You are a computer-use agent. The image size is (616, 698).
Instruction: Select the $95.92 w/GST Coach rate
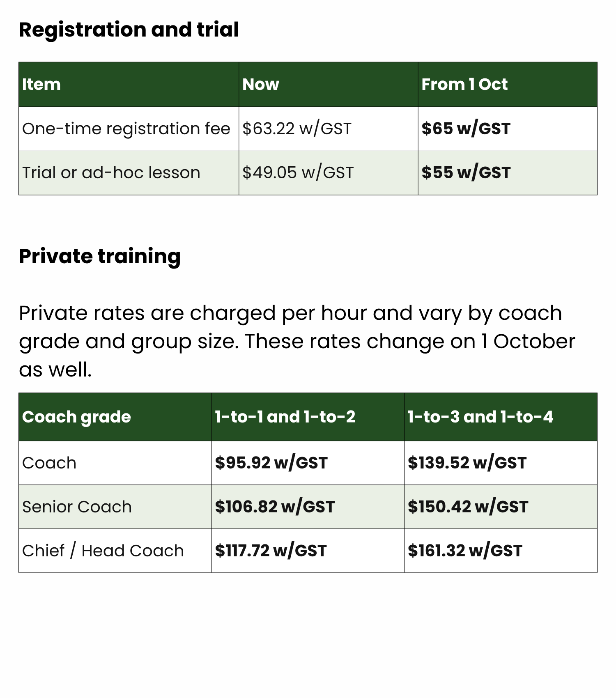pyautogui.click(x=271, y=463)
